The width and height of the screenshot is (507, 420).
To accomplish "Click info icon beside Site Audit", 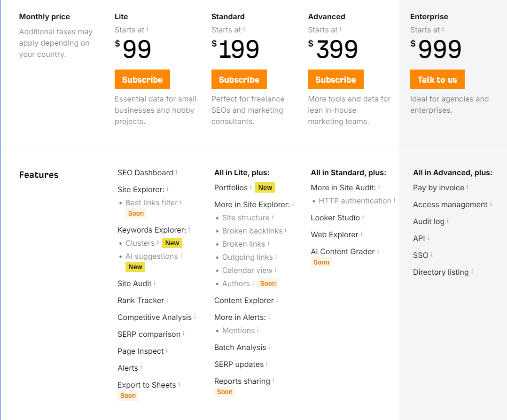I will pyautogui.click(x=155, y=283).
